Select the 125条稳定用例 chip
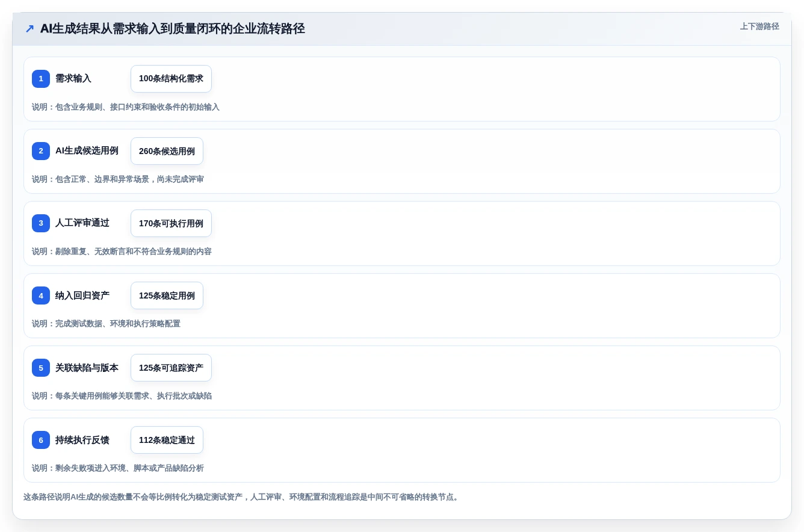This screenshot has width=804, height=532. [167, 295]
